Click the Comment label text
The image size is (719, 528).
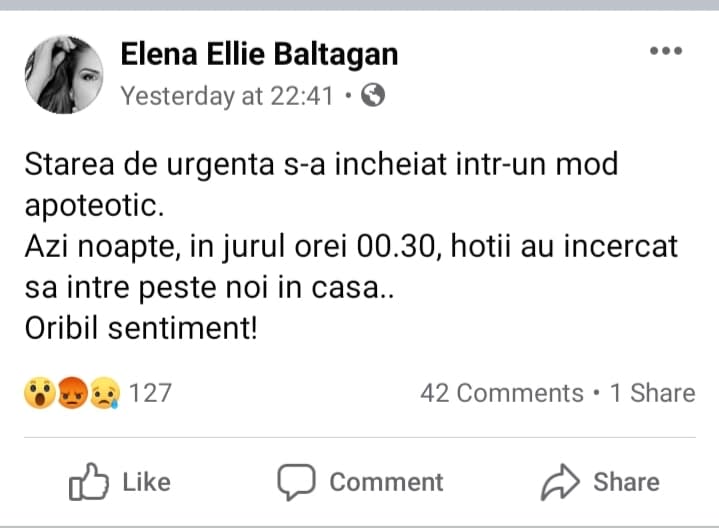(x=386, y=482)
